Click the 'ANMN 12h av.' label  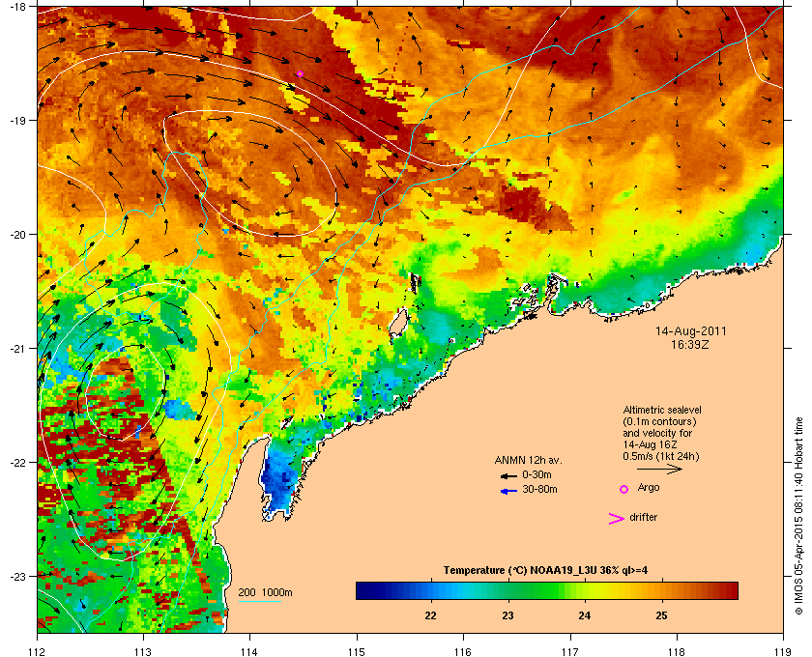528,460
